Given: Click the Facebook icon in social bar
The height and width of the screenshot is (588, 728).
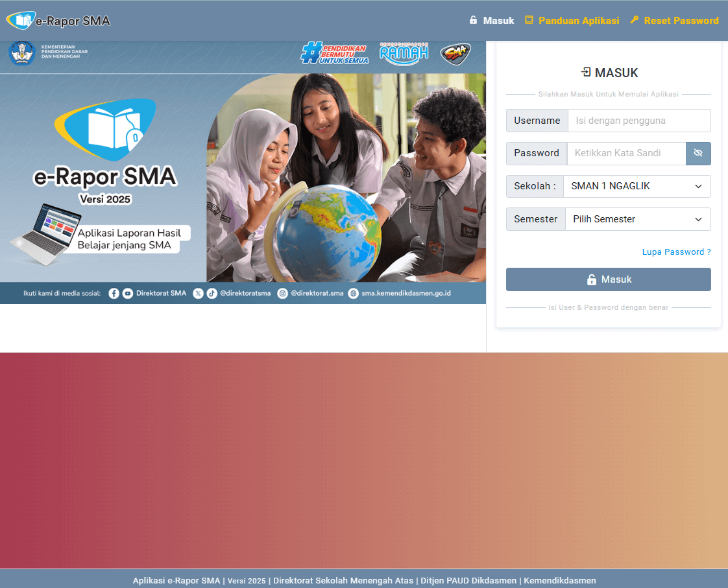Looking at the screenshot, I should point(114,294).
